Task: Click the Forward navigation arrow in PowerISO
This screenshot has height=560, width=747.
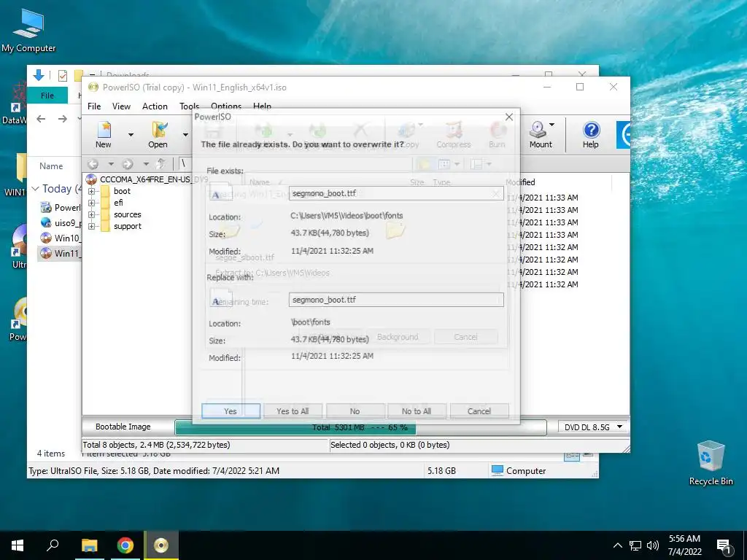Action: tap(128, 164)
